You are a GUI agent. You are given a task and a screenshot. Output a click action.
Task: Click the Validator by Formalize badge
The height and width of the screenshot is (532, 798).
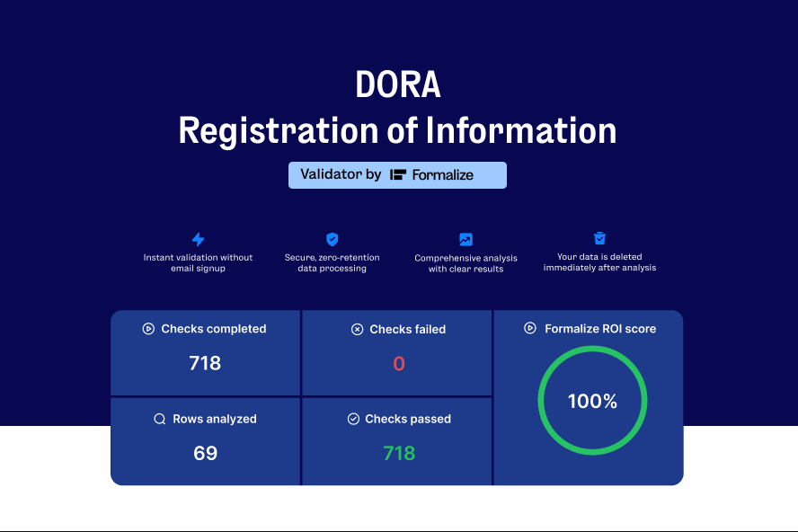pos(397,175)
